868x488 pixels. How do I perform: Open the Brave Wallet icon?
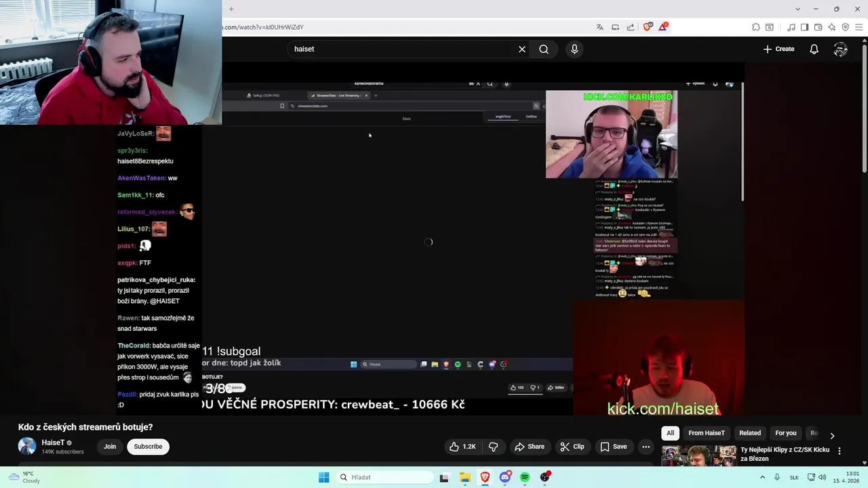[x=818, y=27]
